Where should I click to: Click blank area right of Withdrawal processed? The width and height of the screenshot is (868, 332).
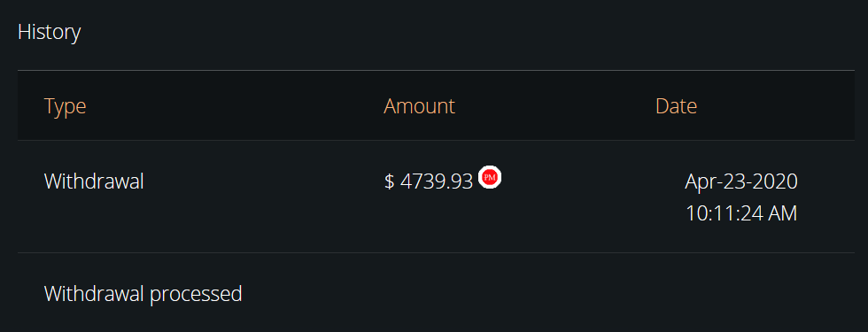coord(548,293)
